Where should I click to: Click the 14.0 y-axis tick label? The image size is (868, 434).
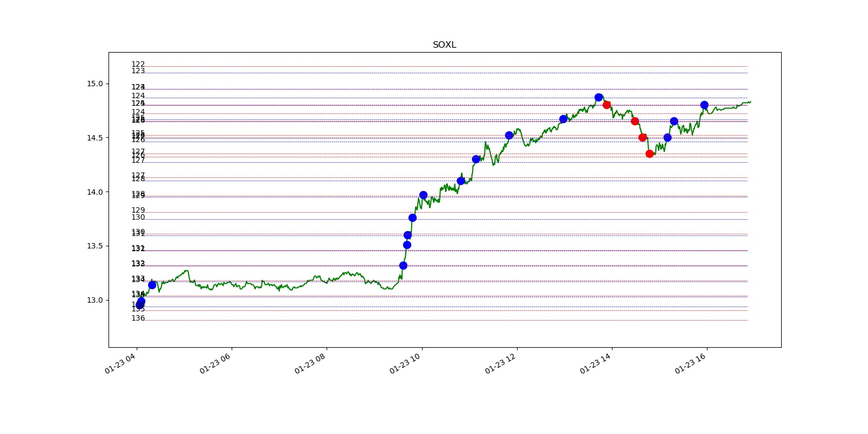tap(94, 192)
